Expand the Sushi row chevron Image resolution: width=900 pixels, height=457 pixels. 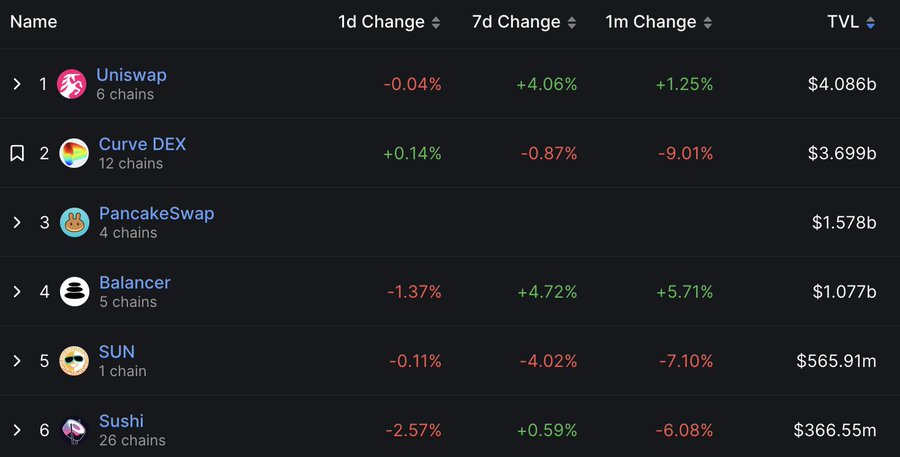pyautogui.click(x=17, y=430)
